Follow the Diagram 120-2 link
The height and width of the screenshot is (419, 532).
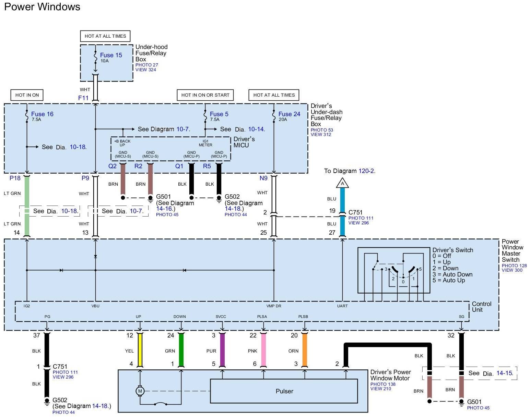[366, 171]
